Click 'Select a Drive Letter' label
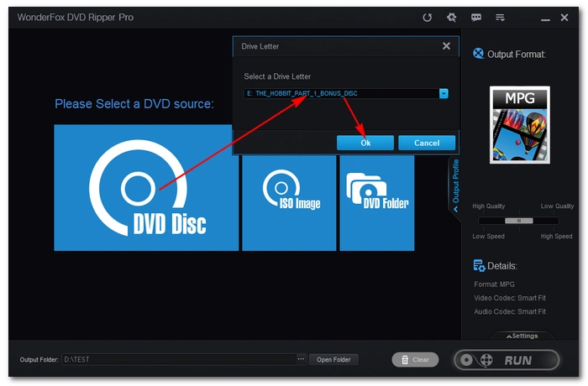This screenshot has height=386, width=588. pyautogui.click(x=277, y=76)
